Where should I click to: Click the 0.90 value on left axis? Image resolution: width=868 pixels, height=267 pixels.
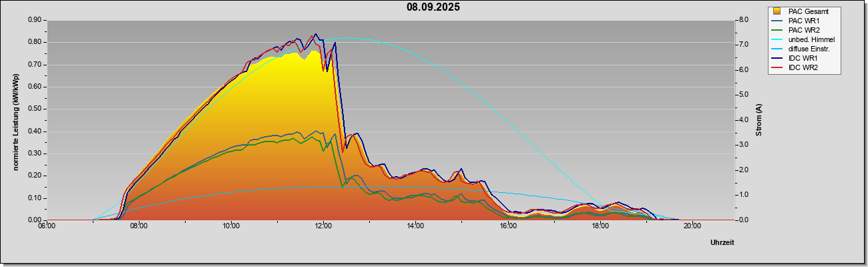tap(35, 20)
